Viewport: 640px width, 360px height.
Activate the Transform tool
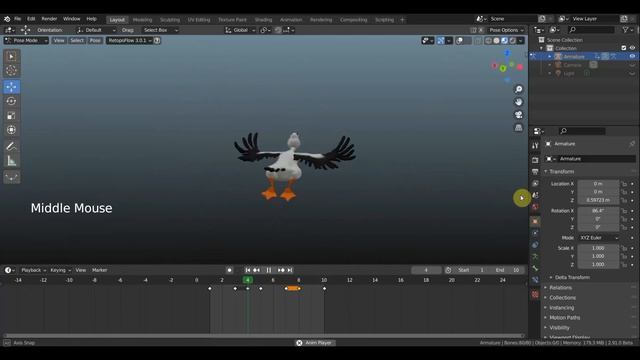pos(11,130)
